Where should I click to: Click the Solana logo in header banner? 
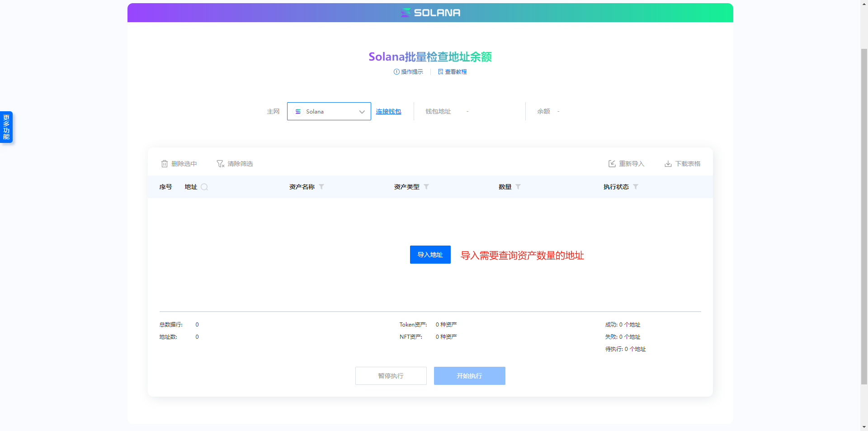[x=430, y=13]
